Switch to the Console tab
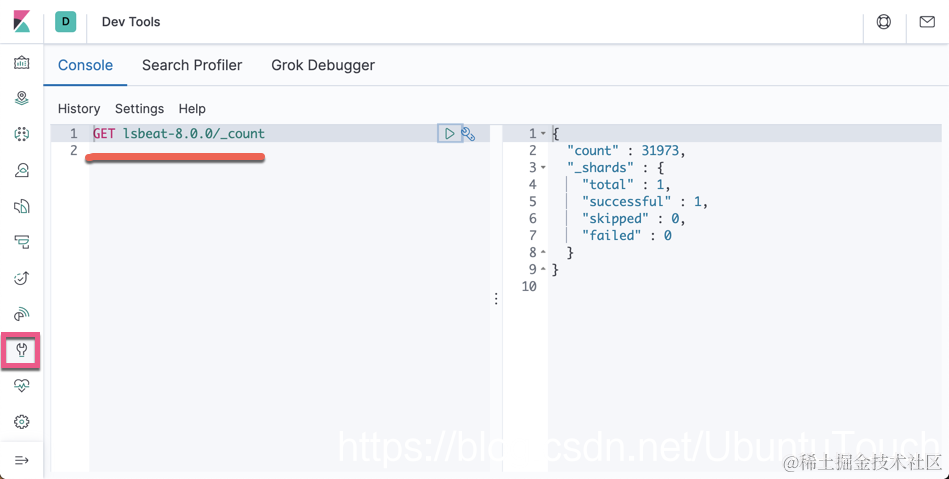Image resolution: width=949 pixels, height=479 pixels. [x=85, y=65]
